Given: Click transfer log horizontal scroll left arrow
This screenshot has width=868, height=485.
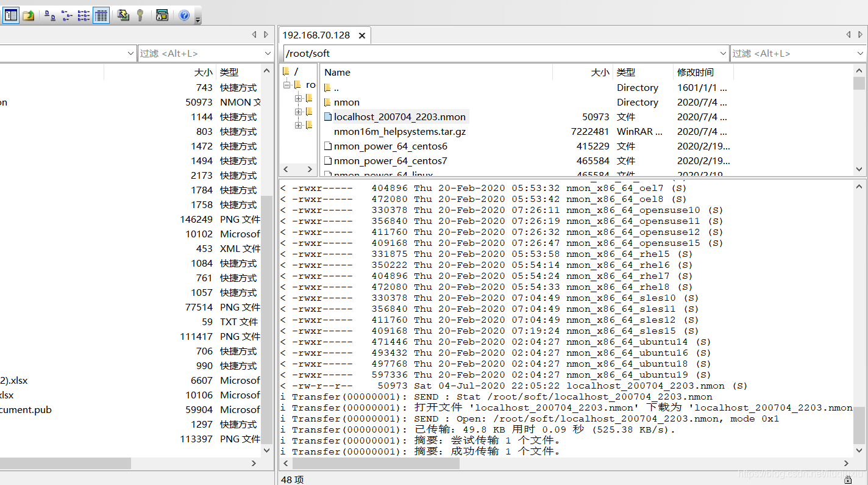Looking at the screenshot, I should pyautogui.click(x=285, y=464).
